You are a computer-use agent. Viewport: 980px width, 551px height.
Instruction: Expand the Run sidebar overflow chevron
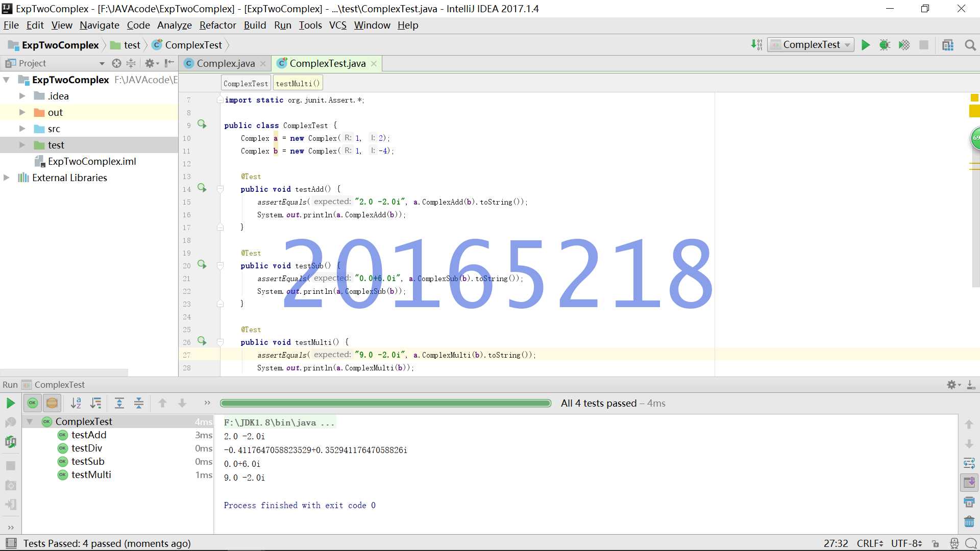click(11, 528)
